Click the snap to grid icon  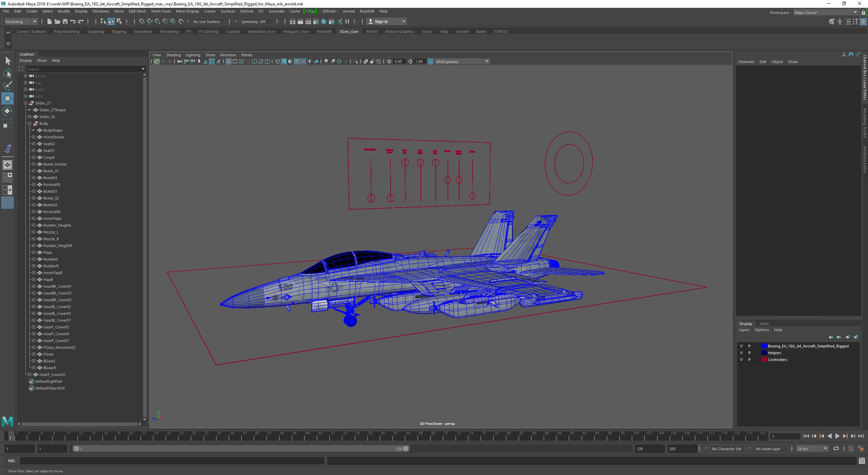tap(142, 21)
